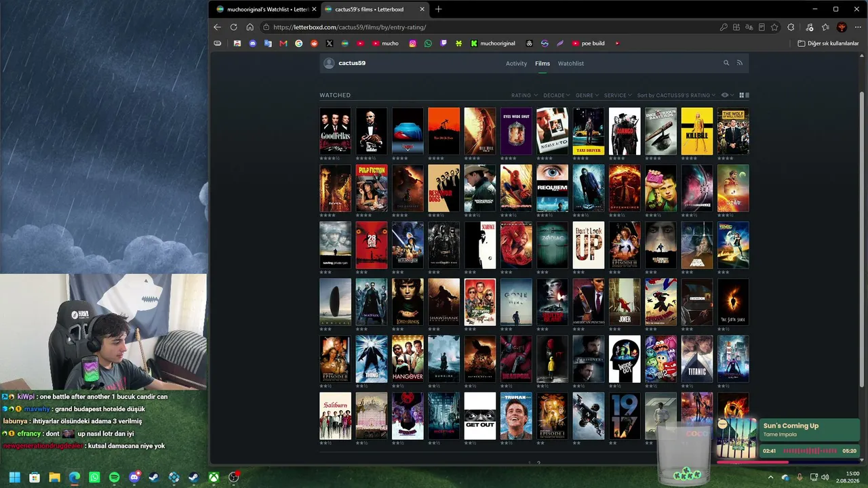Open the Google bookmark icon
Image resolution: width=868 pixels, height=488 pixels.
299,43
